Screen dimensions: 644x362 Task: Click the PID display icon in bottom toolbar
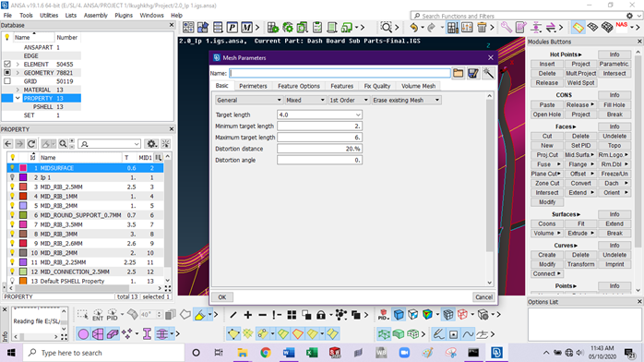point(113,315)
